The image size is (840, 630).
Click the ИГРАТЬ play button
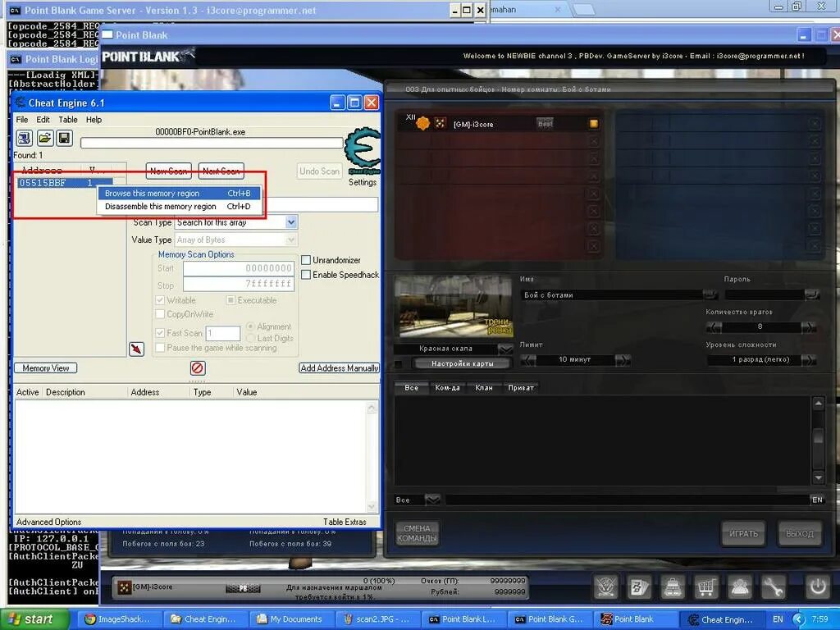[x=743, y=533]
